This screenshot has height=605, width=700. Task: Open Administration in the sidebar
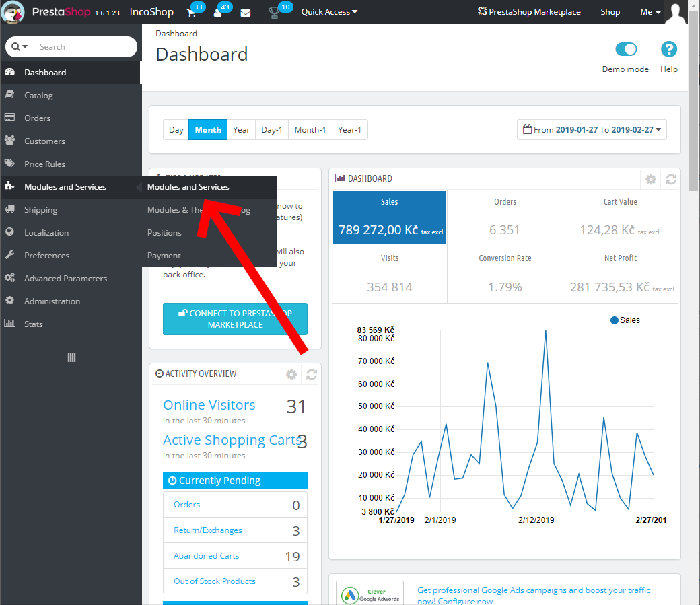[x=71, y=301]
